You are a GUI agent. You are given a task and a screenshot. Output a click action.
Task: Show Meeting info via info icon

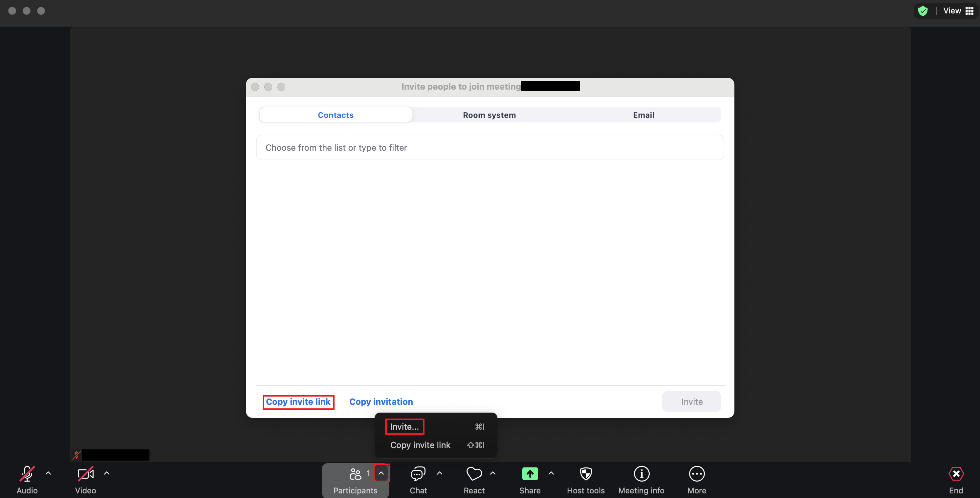click(x=641, y=474)
